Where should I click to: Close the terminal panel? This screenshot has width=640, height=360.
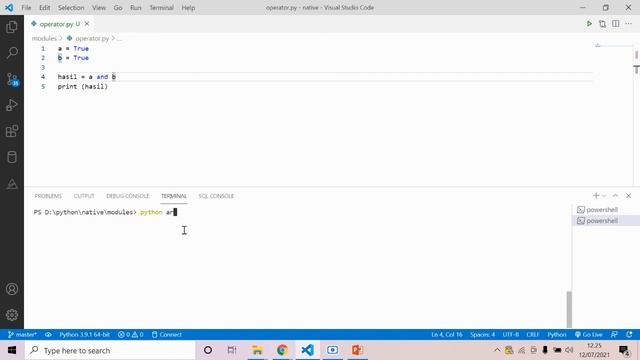point(629,196)
